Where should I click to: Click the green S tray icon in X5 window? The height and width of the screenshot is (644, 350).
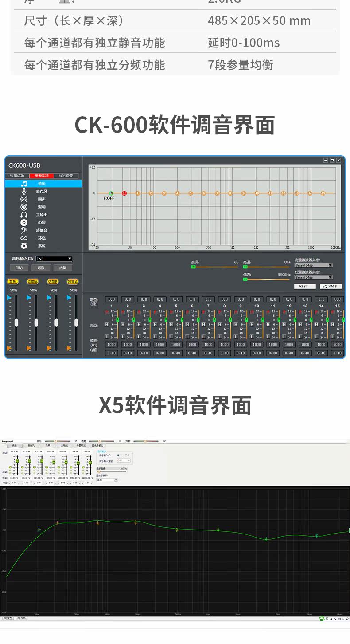322,619
